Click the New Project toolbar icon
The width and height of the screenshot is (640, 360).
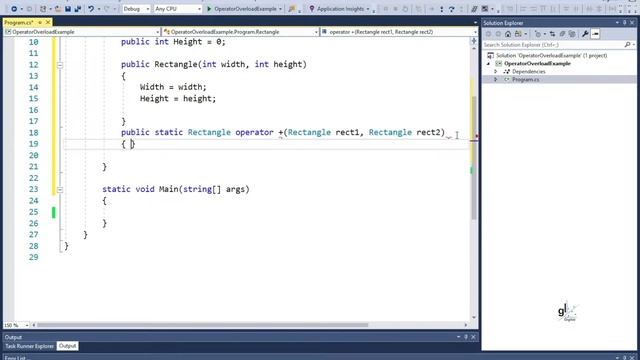click(x=43, y=9)
